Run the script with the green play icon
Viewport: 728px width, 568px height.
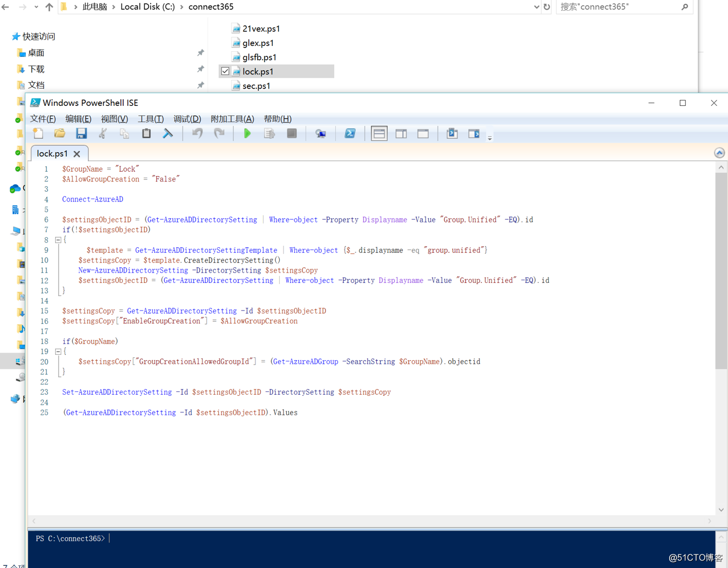[247, 133]
